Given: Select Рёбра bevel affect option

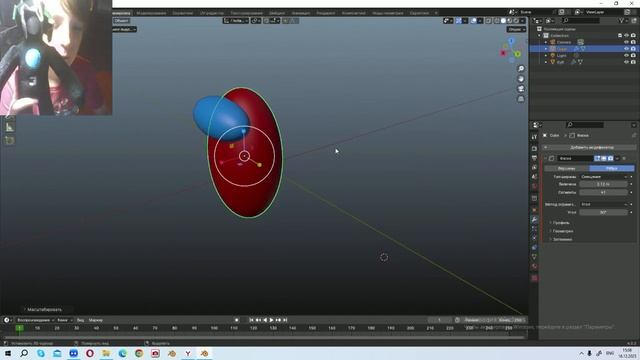Looking at the screenshot, I should [x=611, y=168].
